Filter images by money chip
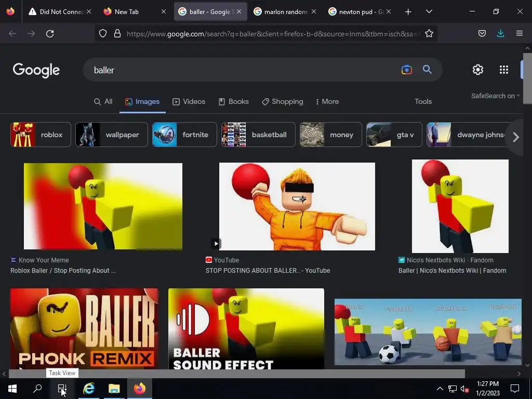The image size is (532, 399). (x=331, y=135)
